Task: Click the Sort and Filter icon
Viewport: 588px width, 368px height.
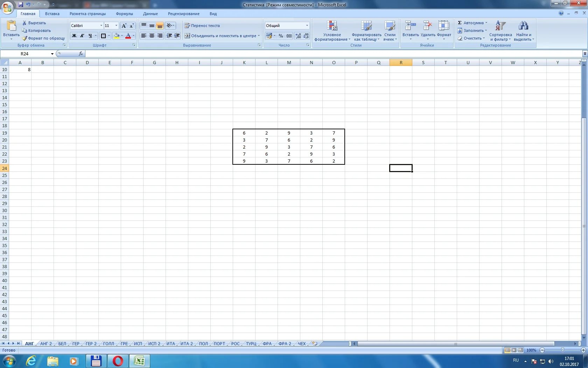Action: click(500, 26)
